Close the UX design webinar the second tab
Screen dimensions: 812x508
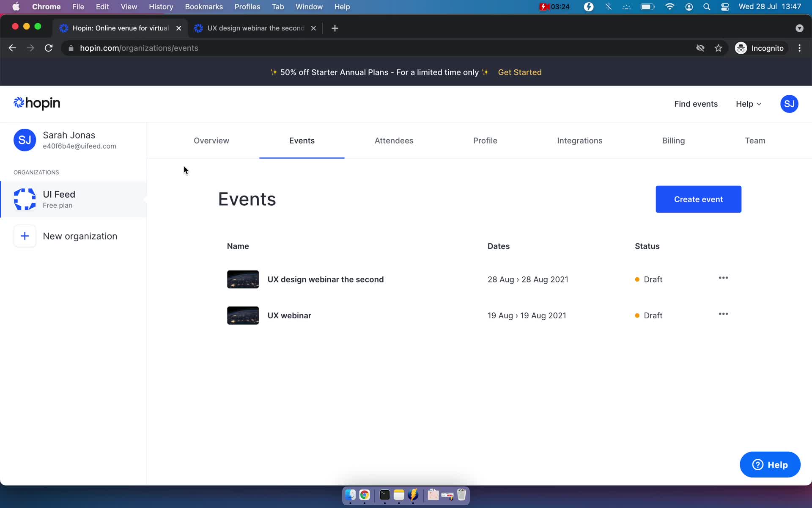click(313, 28)
